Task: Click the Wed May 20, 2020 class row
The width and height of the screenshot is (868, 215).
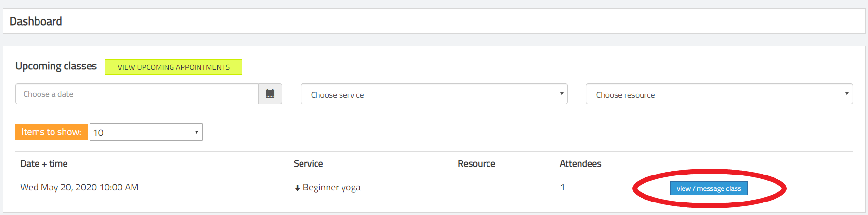Action: click(434, 188)
